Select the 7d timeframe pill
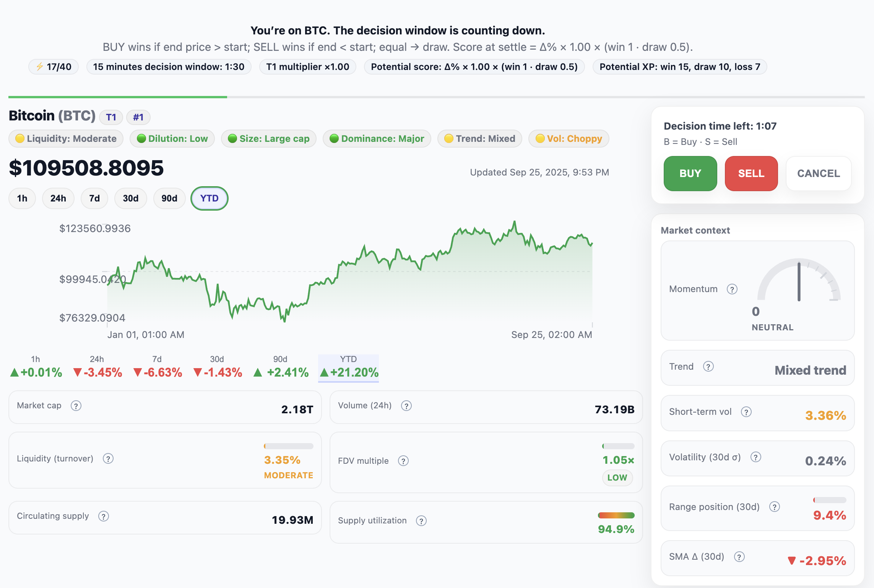The image size is (874, 588). (x=94, y=198)
